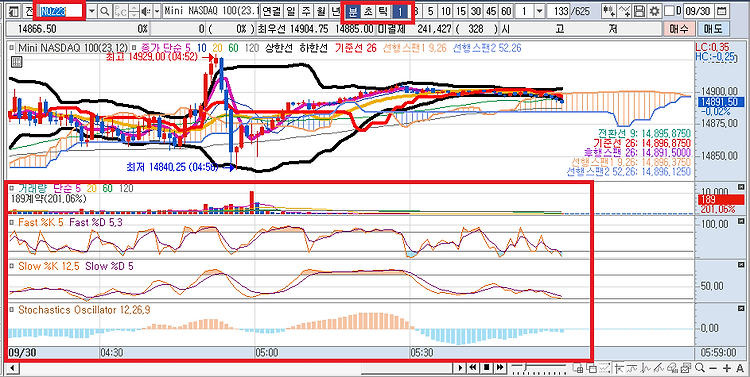Click the save floppy disk icon

640,10
